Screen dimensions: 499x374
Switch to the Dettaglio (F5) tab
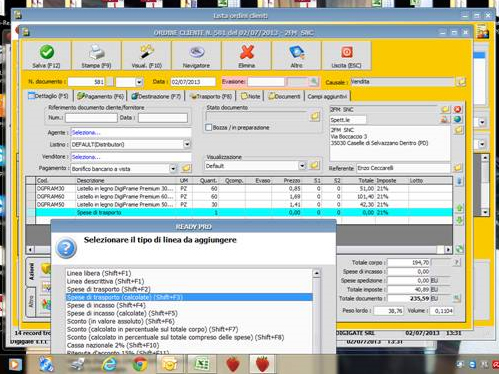(49, 96)
